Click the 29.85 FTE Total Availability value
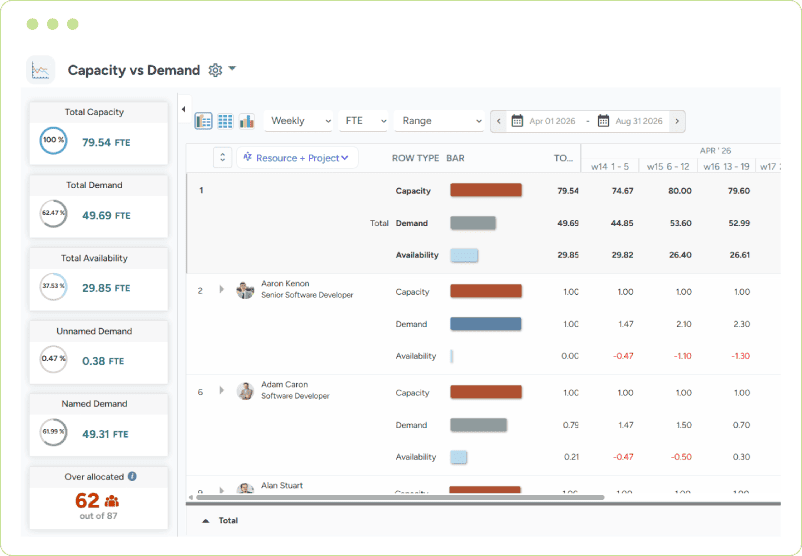The width and height of the screenshot is (802, 556). coord(106,288)
